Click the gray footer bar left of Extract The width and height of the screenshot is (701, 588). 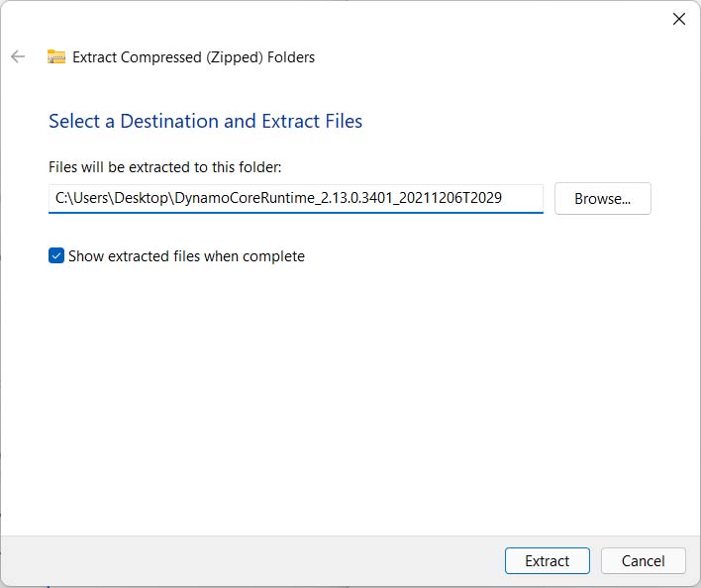[x=252, y=560]
